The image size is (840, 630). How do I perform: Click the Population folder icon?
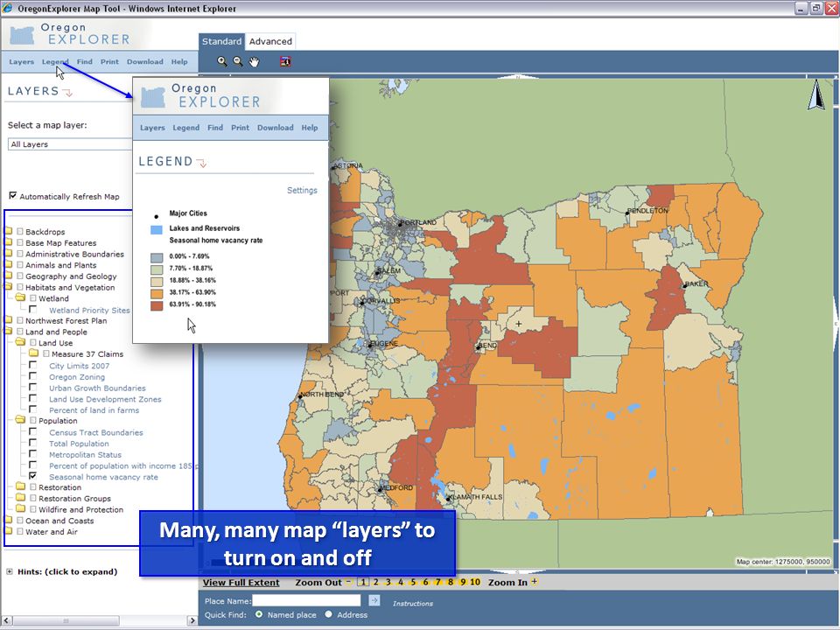pyautogui.click(x=20, y=420)
